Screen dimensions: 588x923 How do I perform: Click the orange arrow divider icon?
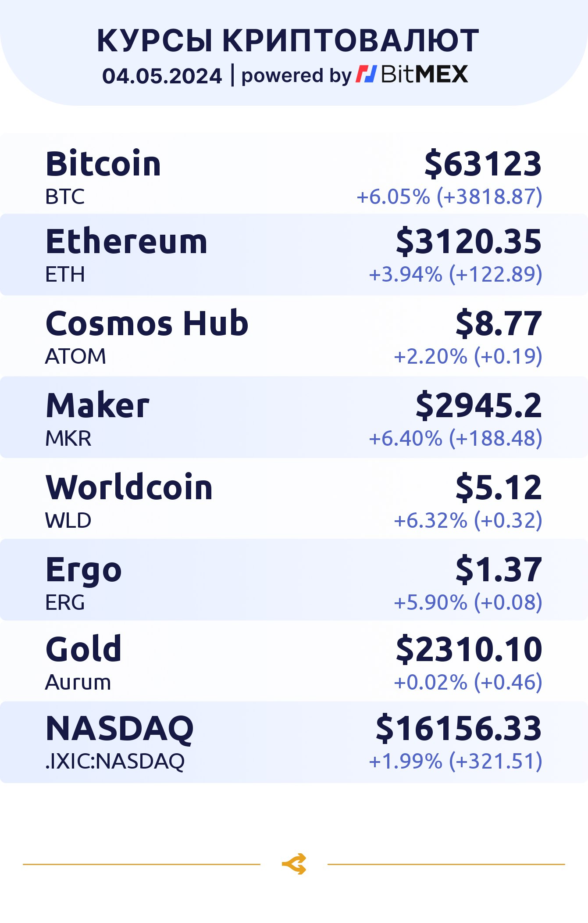(x=294, y=864)
